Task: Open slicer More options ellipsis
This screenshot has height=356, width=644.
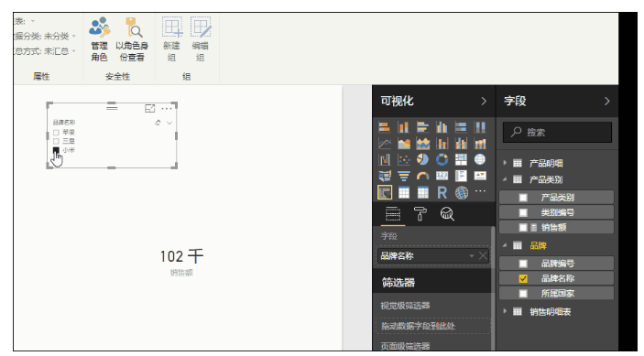Action: pyautogui.click(x=167, y=109)
